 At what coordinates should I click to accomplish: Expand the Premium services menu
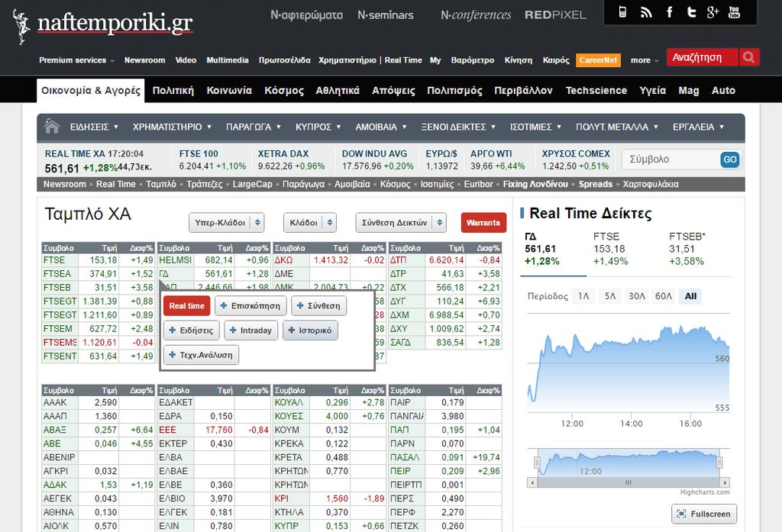click(77, 60)
